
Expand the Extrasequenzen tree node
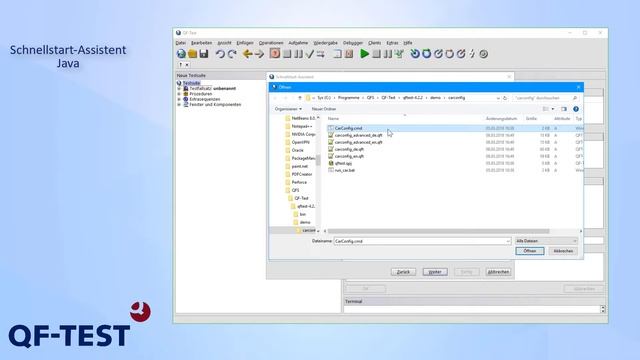pos(179,99)
